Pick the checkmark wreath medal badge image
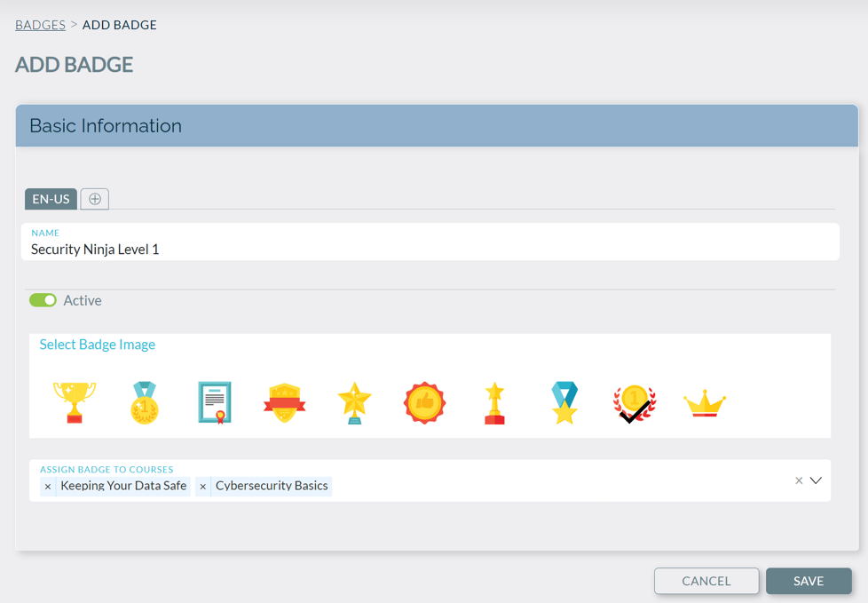Viewport: 868px width, 603px height. coord(635,401)
